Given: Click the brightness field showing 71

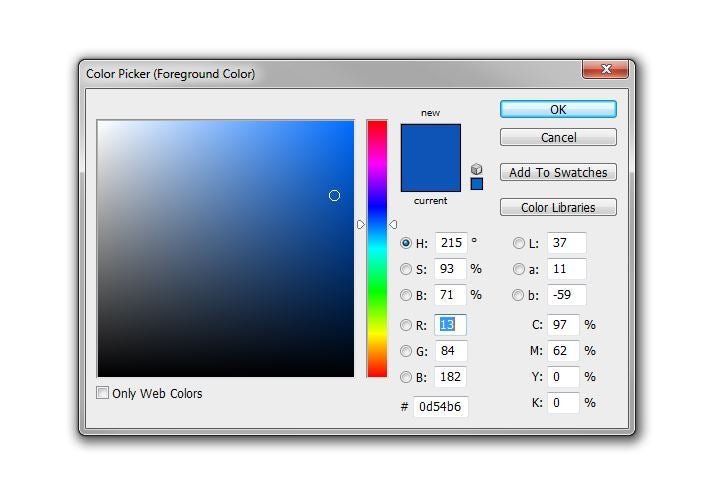Looking at the screenshot, I should 450,295.
